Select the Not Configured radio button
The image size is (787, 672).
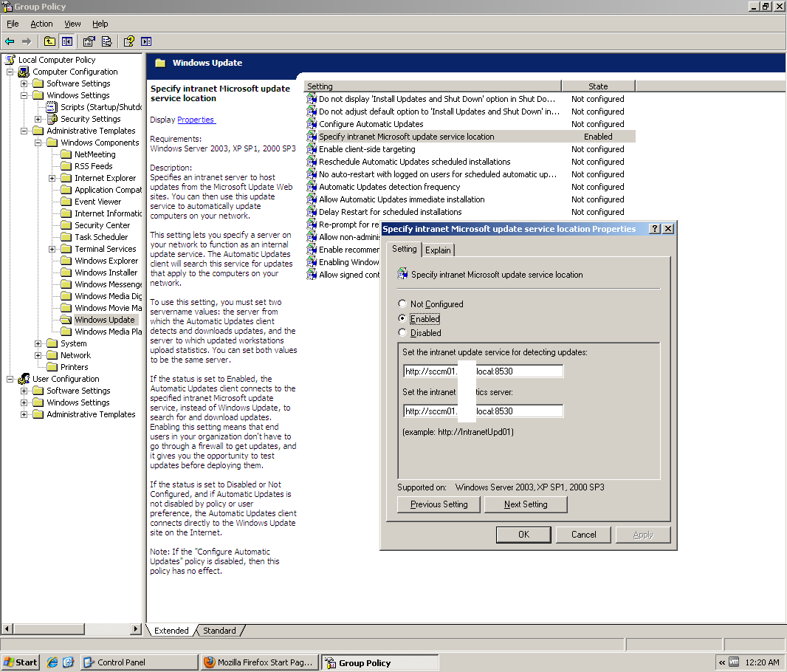(x=402, y=304)
